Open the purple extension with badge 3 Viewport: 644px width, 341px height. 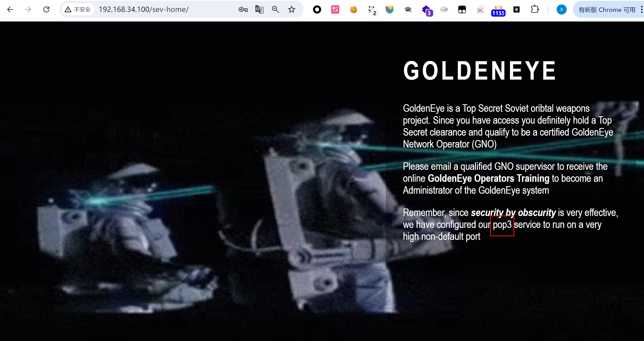tap(427, 10)
